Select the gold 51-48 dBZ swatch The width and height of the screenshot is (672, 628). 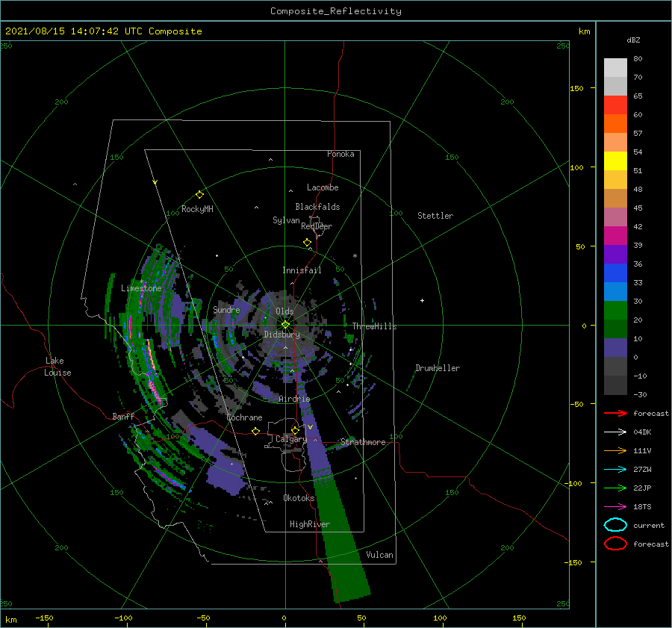click(x=615, y=180)
